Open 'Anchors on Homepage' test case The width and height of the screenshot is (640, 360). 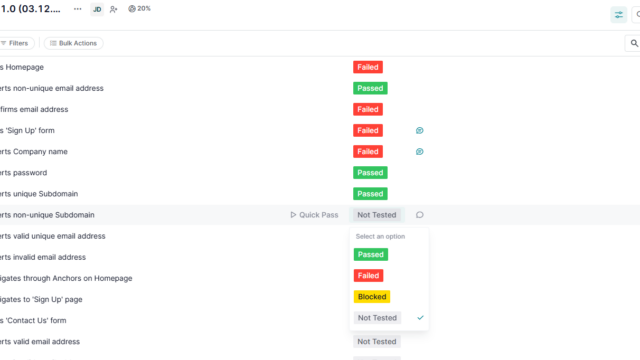pyautogui.click(x=66, y=278)
